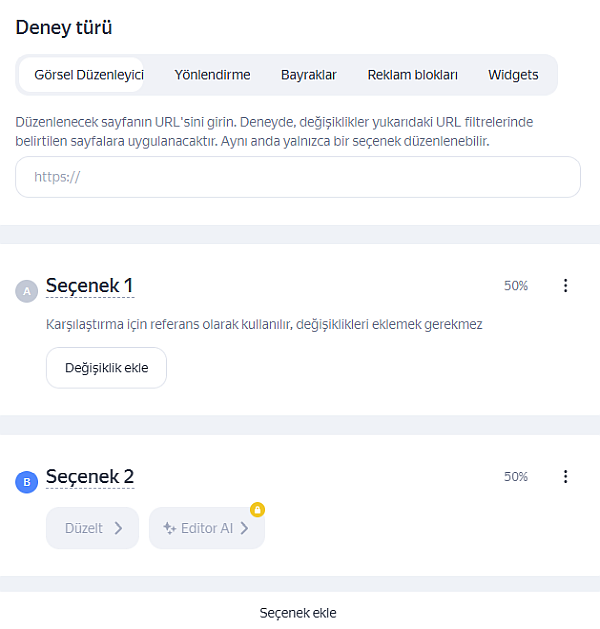Click the 50% share of Seçenek 1

click(x=516, y=286)
